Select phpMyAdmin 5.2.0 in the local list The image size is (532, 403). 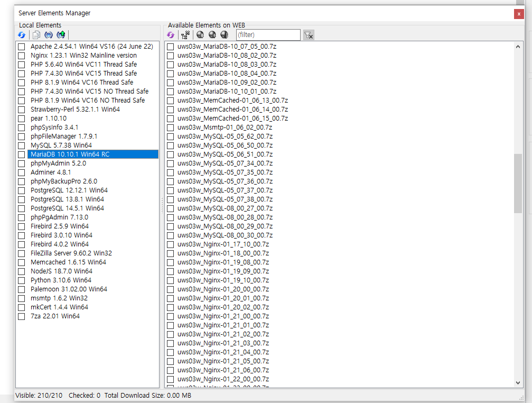point(58,163)
